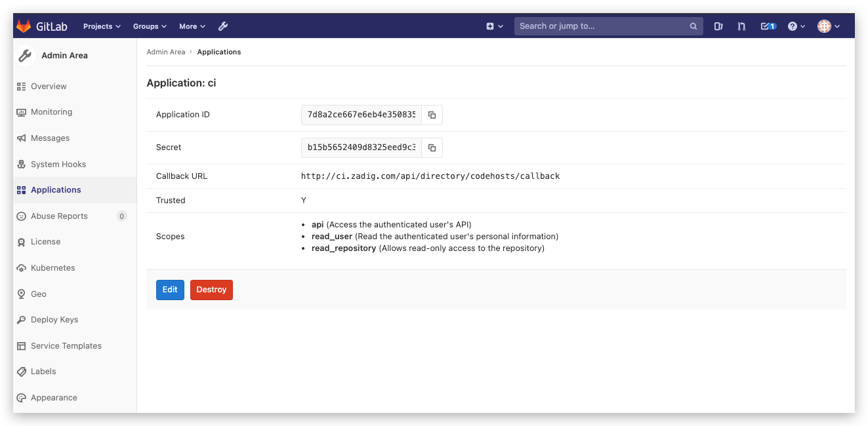Open the merge requests icon in the top bar
This screenshot has width=868, height=426.
pos(741,26)
